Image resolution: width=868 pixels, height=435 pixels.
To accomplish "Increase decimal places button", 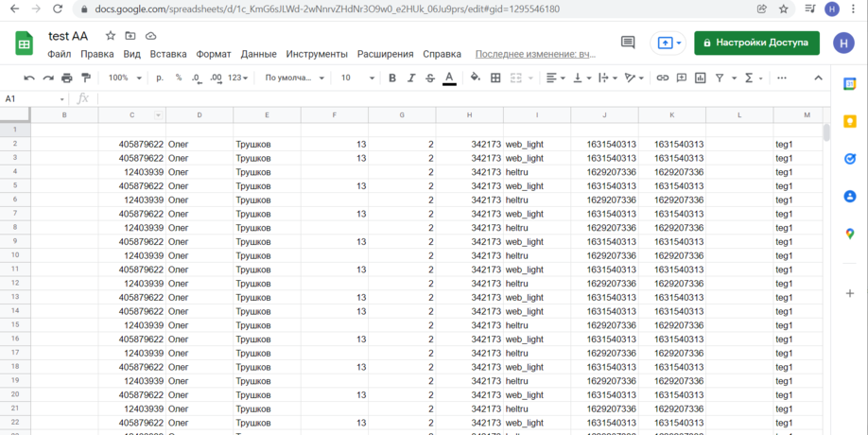I will tap(216, 78).
